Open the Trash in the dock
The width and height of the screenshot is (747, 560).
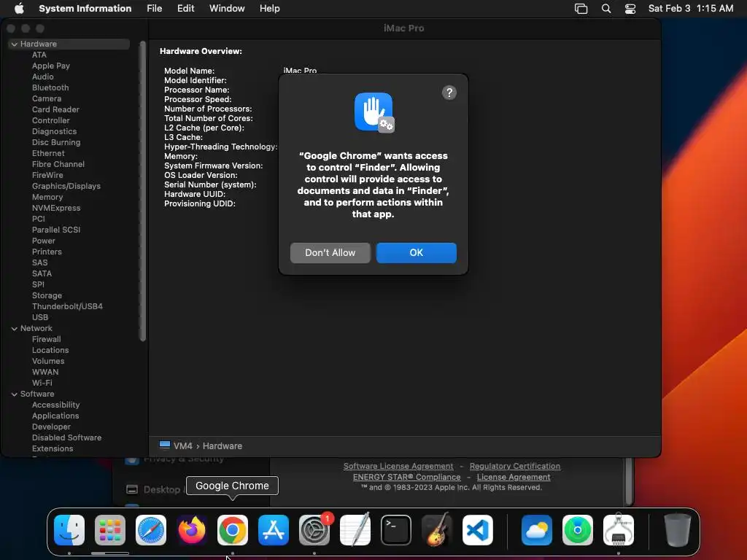678,529
